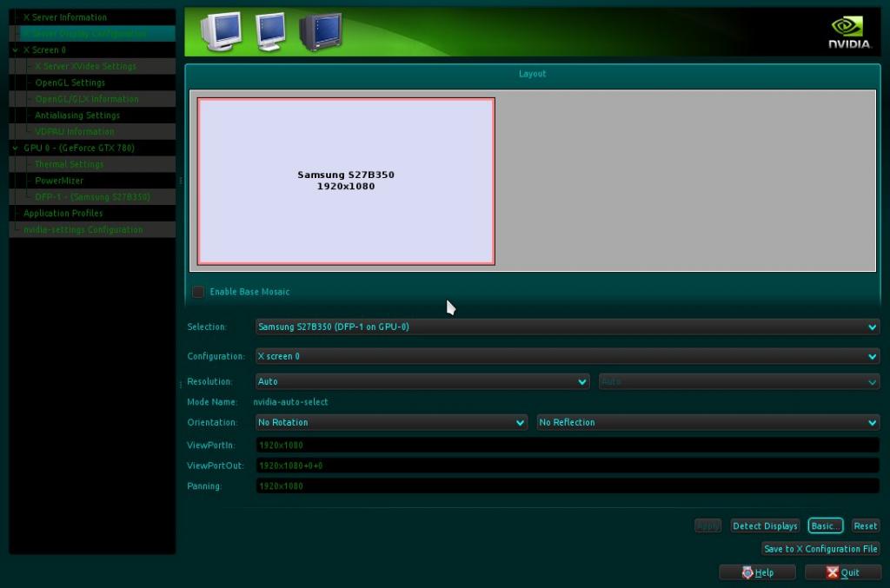Click the red X icon on Quit

[833, 572]
